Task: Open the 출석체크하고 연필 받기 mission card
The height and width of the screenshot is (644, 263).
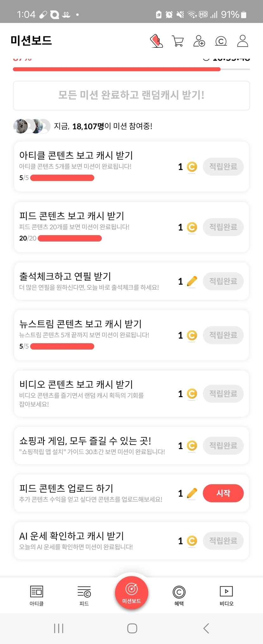Action: [x=95, y=281]
